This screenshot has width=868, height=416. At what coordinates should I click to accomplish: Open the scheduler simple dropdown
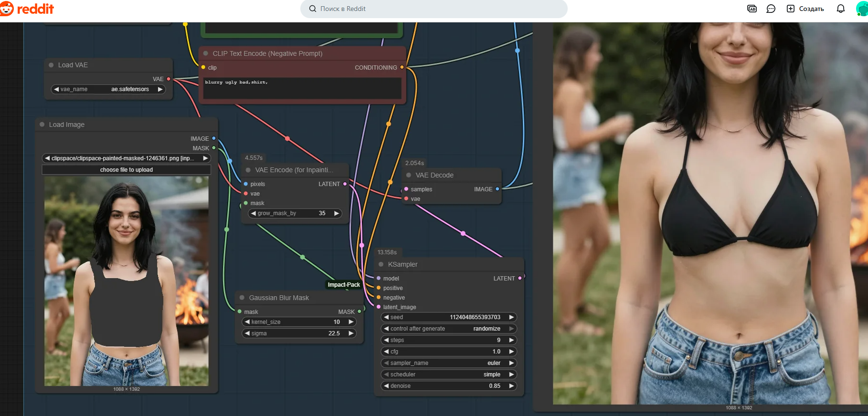pyautogui.click(x=449, y=374)
